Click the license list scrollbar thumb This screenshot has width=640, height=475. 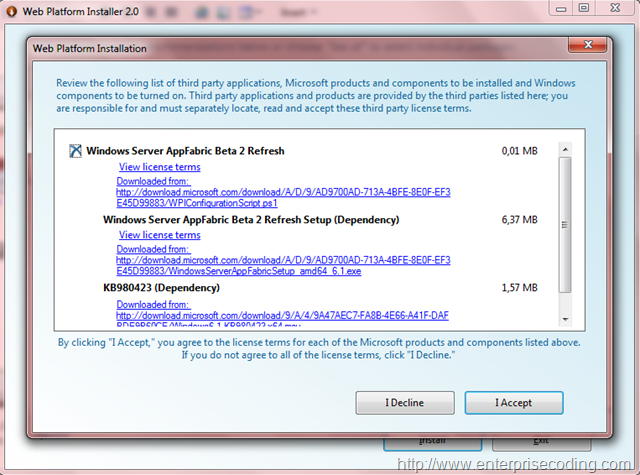565,225
